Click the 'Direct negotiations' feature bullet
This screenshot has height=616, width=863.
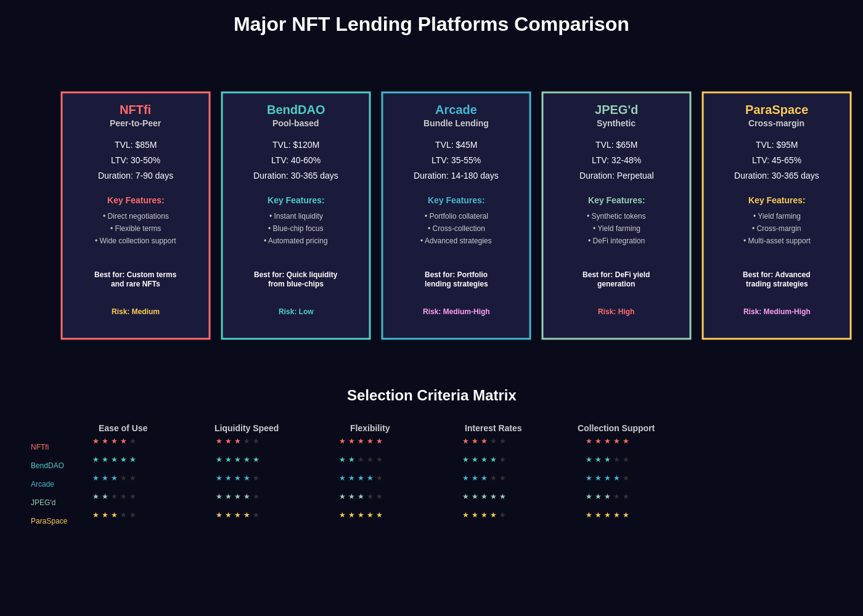tap(136, 216)
